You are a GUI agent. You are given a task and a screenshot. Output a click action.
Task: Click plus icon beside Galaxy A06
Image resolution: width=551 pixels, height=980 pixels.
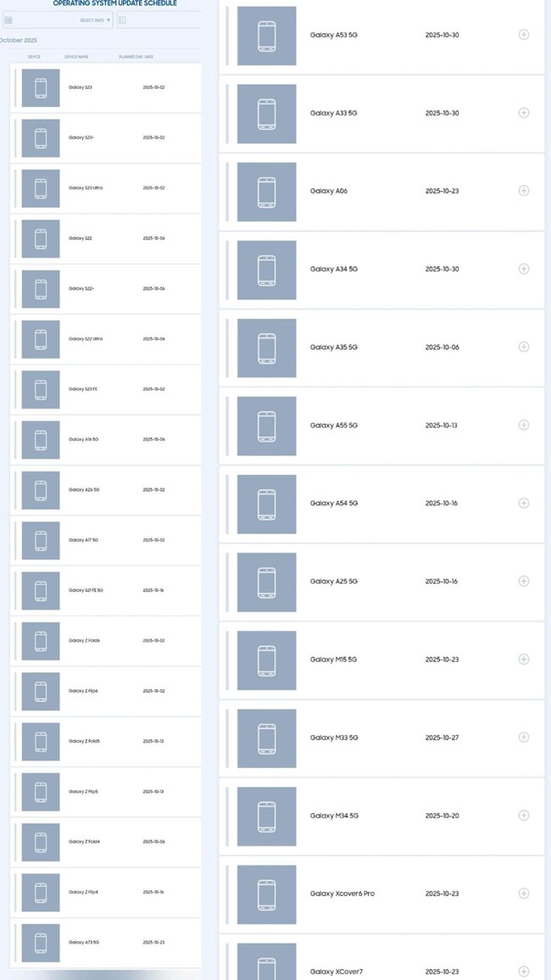pyautogui.click(x=523, y=191)
